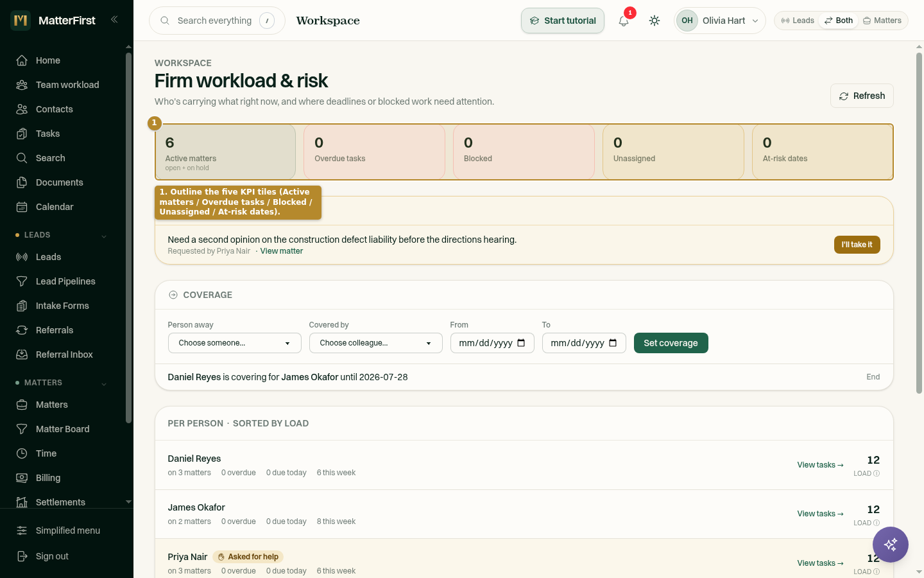Image resolution: width=924 pixels, height=578 pixels.
Task: Click View tasks for James Okafor
Action: pos(820,514)
